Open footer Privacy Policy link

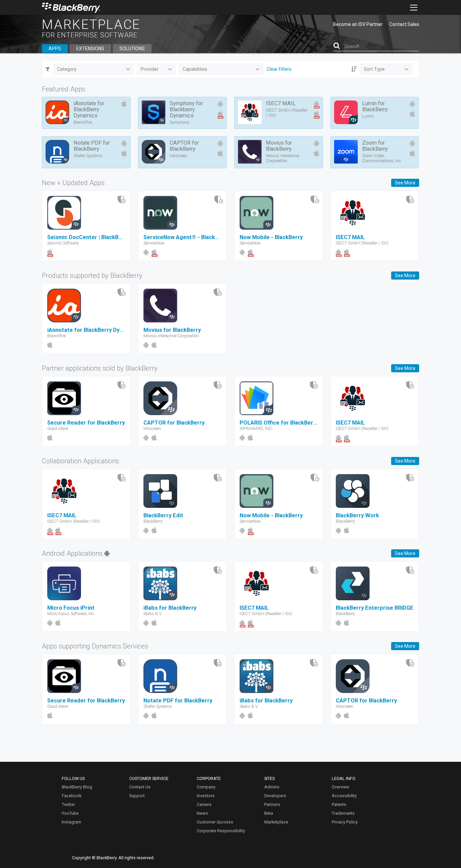tap(345, 822)
